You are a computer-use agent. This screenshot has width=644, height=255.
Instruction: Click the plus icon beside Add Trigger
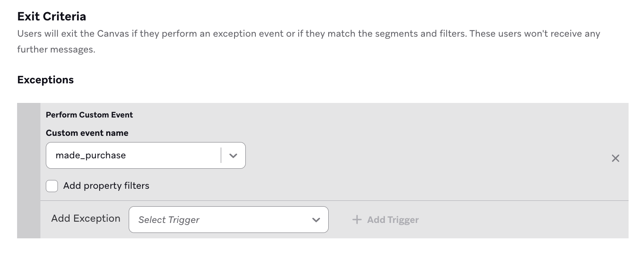coord(357,220)
